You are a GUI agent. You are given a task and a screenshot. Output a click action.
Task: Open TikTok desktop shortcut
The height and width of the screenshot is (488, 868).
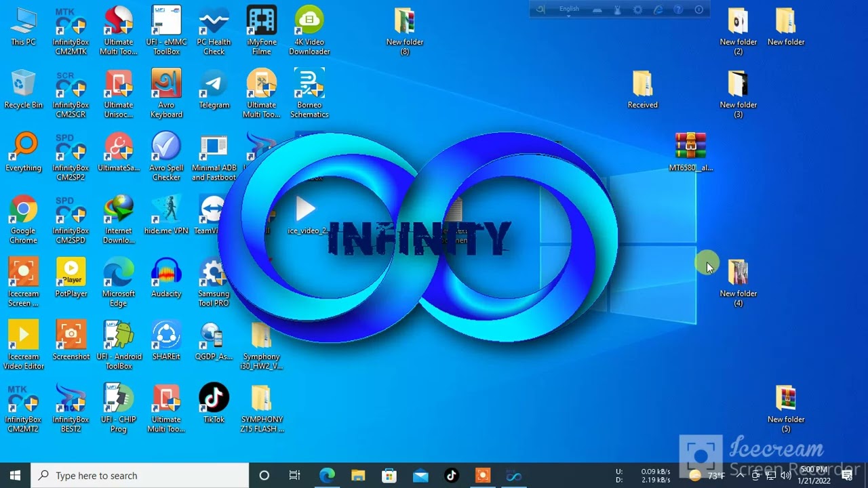[214, 405]
